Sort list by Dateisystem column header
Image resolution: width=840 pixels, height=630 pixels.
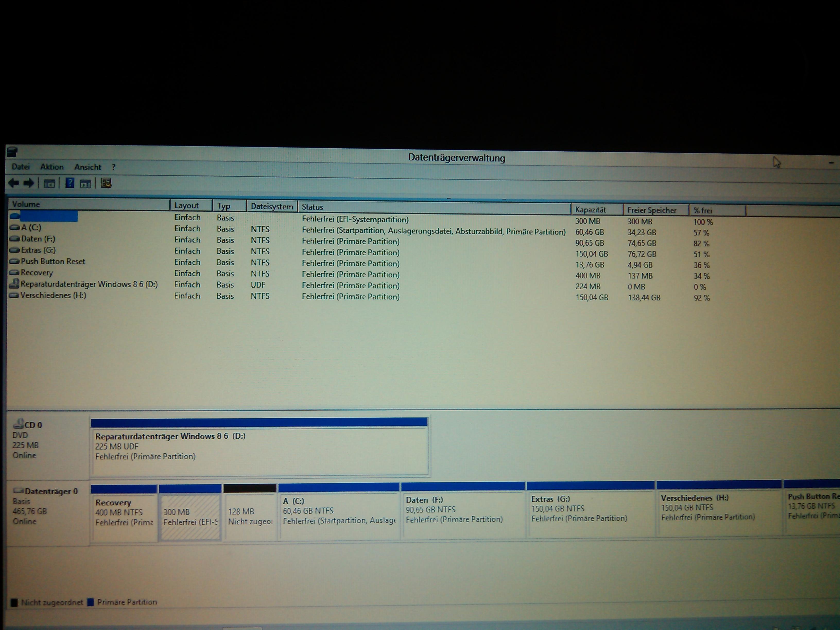(272, 206)
